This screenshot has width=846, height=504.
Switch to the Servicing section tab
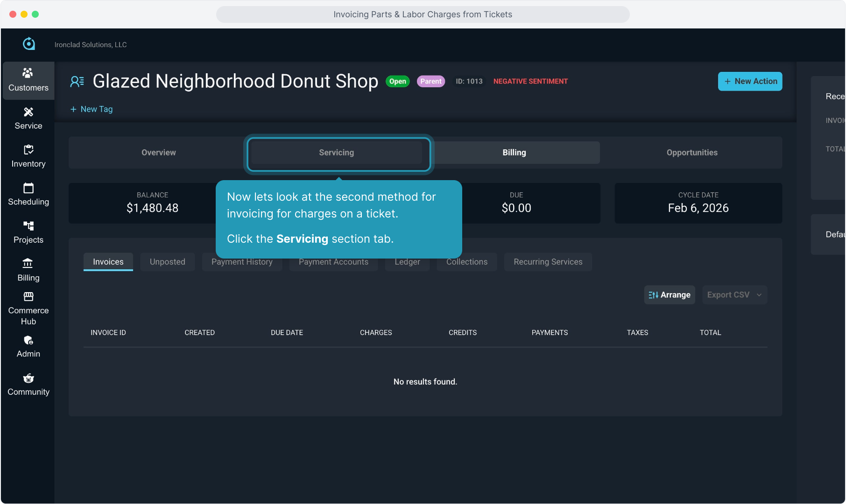(336, 153)
